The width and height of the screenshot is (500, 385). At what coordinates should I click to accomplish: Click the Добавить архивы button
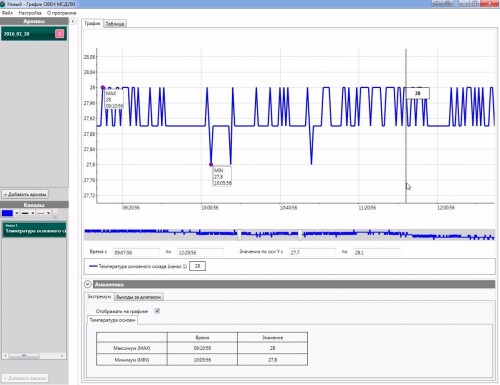point(25,194)
